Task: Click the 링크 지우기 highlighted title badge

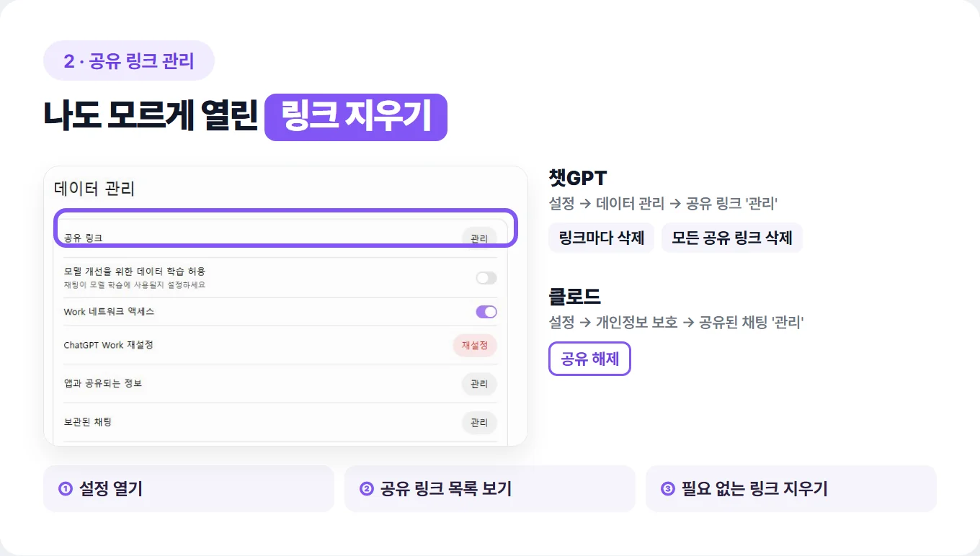Action: (x=356, y=117)
